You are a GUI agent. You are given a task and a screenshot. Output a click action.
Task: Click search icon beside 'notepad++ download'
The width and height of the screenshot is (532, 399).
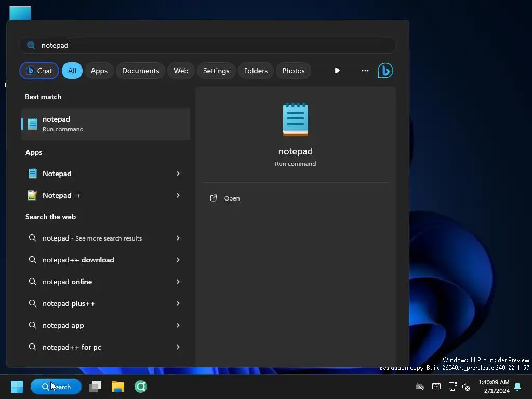(x=33, y=260)
